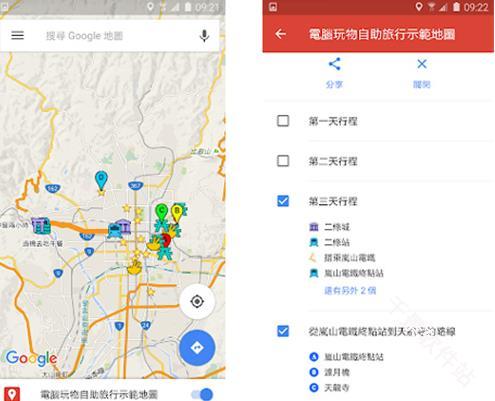Tap the Google logo on the map
The width and height of the screenshot is (495, 401).
pos(31,359)
